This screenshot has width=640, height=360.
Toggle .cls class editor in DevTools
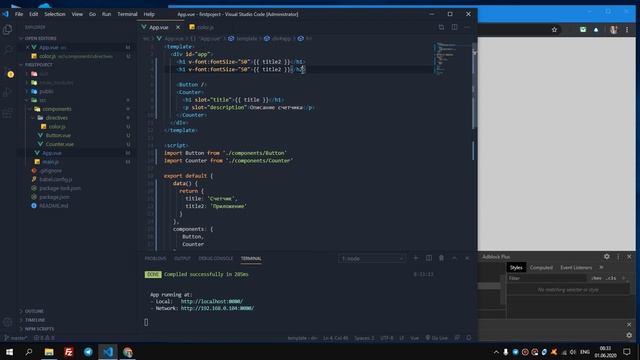[x=611, y=278]
